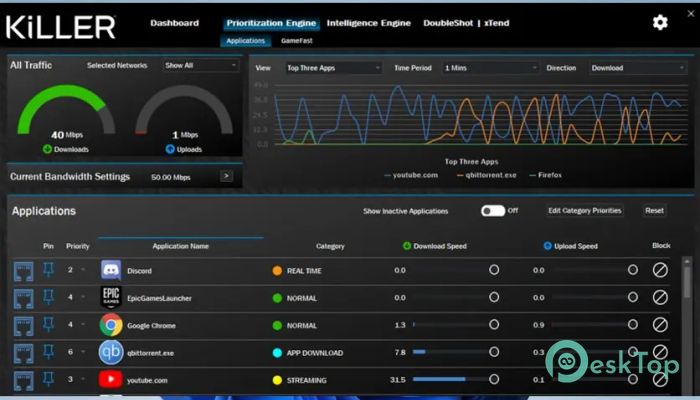Viewport: 700px width, 400px height.
Task: Click the Google Chrome network adapter icon
Action: click(23, 326)
